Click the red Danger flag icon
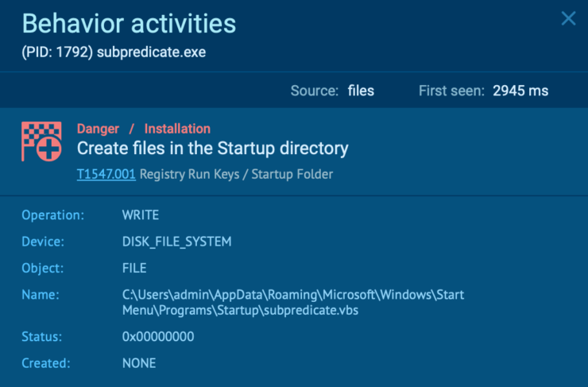This screenshot has height=387, width=588. click(x=41, y=142)
